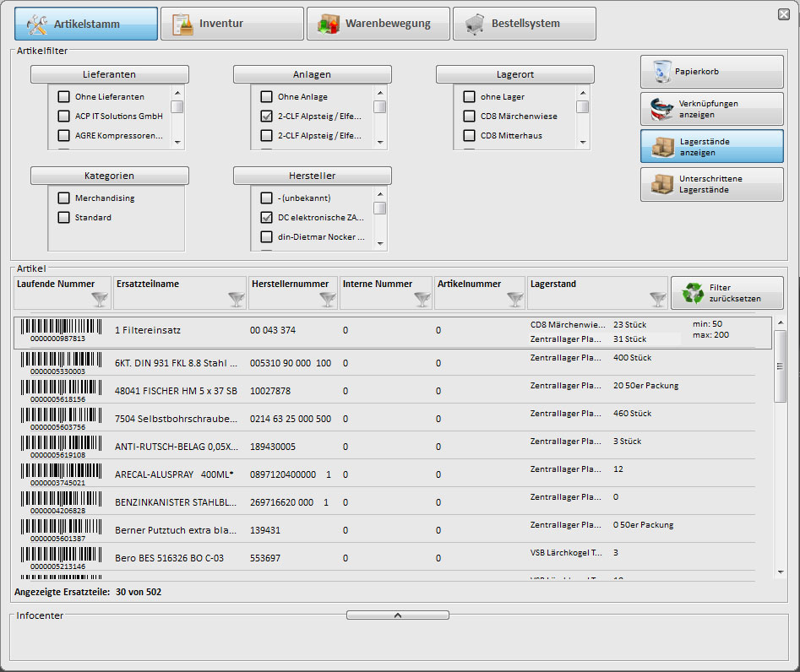Click the Verknüpfungen anzeigen button

pos(711,109)
